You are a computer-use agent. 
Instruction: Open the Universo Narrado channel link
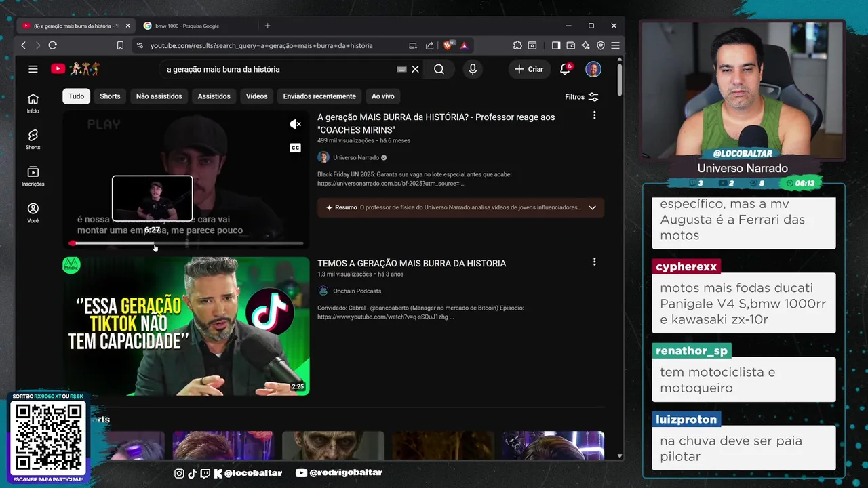point(355,157)
